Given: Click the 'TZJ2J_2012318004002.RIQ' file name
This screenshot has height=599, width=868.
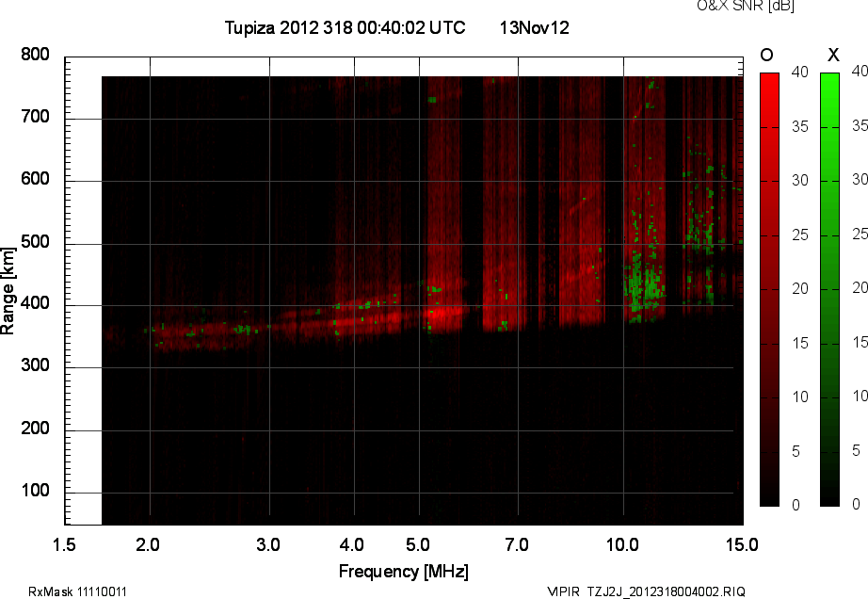Looking at the screenshot, I should [x=667, y=591].
